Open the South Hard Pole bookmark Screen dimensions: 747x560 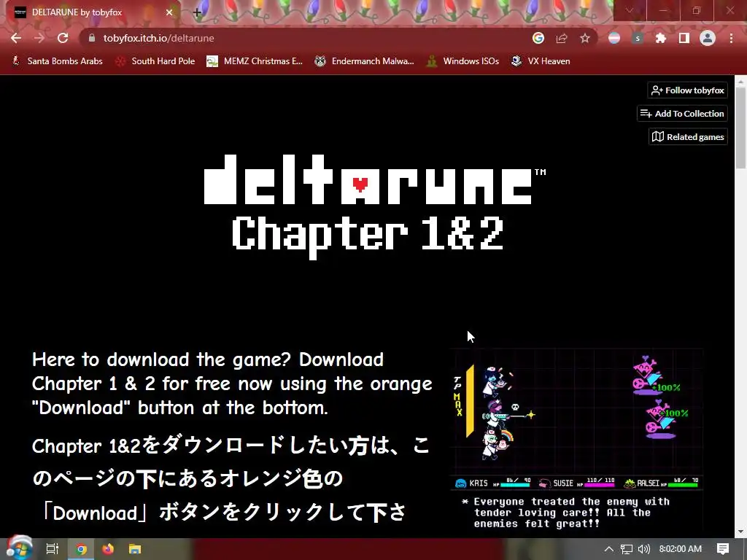156,61
